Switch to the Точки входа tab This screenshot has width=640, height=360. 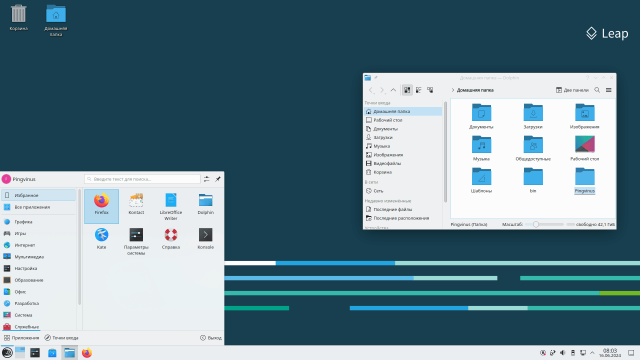tap(61, 338)
